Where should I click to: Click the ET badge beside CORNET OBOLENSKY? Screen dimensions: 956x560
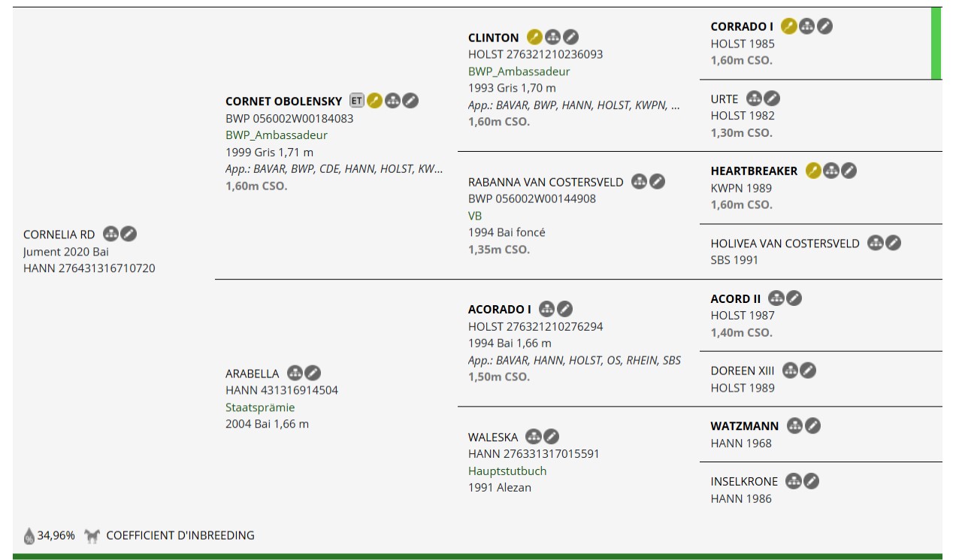pos(357,101)
